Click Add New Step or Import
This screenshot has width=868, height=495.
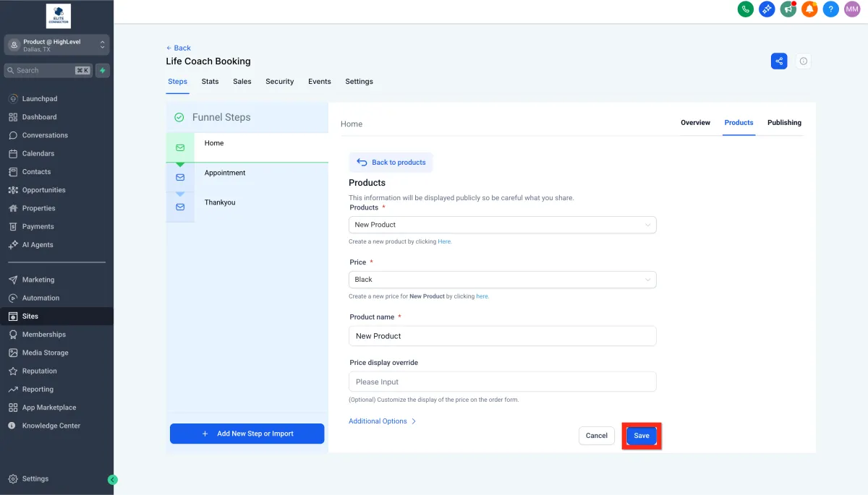[x=247, y=434]
